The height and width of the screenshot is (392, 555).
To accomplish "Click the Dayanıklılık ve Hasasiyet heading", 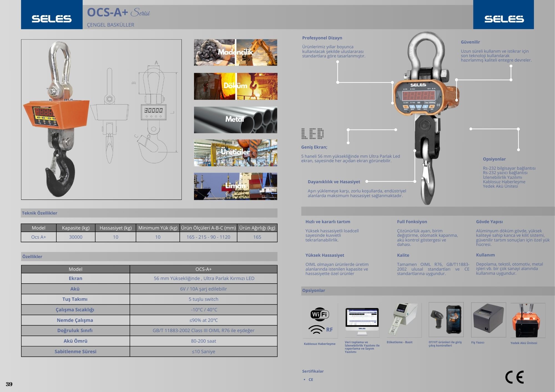I will [334, 182].
